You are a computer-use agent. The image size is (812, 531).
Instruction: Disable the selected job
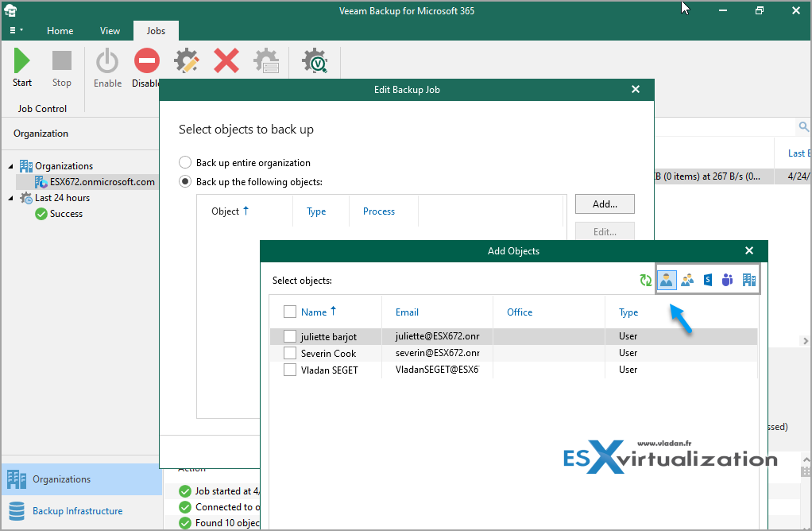[x=146, y=68]
